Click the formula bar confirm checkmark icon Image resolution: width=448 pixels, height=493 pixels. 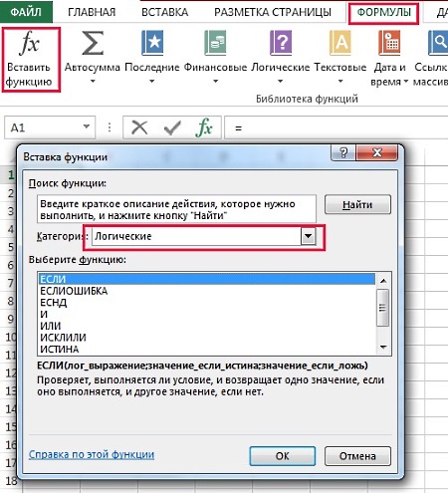click(172, 127)
